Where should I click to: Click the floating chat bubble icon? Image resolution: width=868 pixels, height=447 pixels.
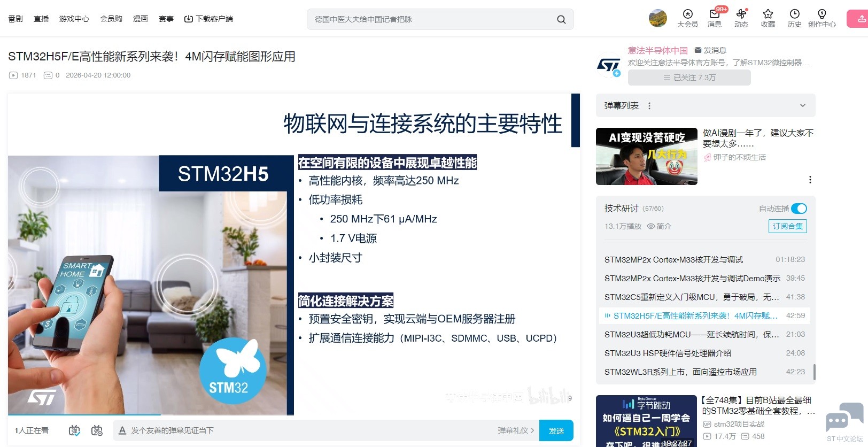coord(844,418)
